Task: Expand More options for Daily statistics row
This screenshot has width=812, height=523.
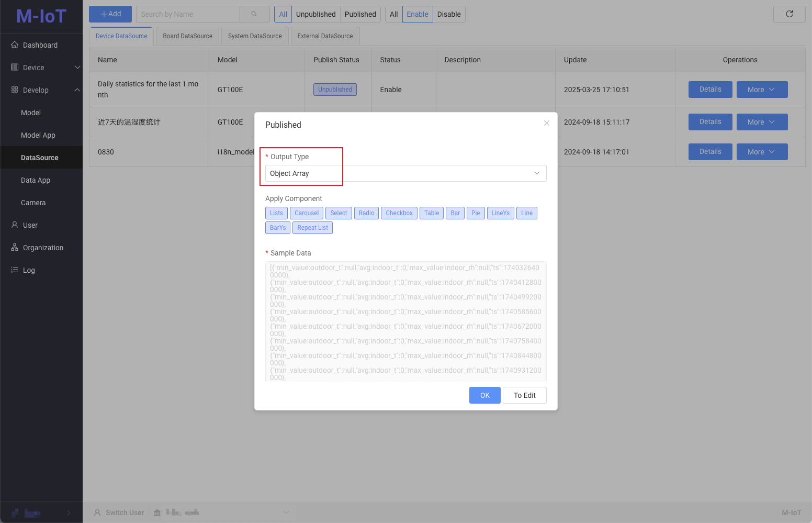Action: [762, 89]
